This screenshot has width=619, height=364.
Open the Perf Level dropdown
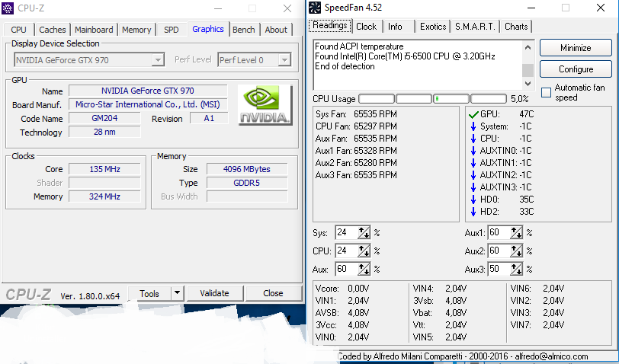point(284,60)
